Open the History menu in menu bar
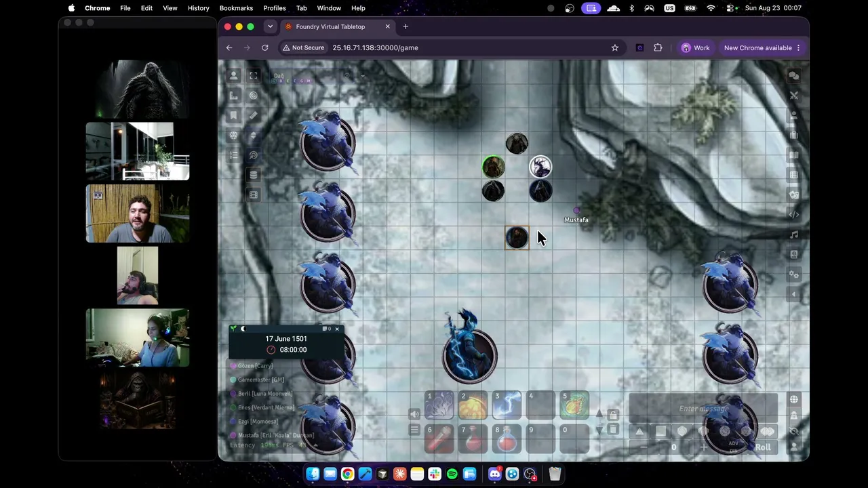The height and width of the screenshot is (488, 868). pos(198,8)
